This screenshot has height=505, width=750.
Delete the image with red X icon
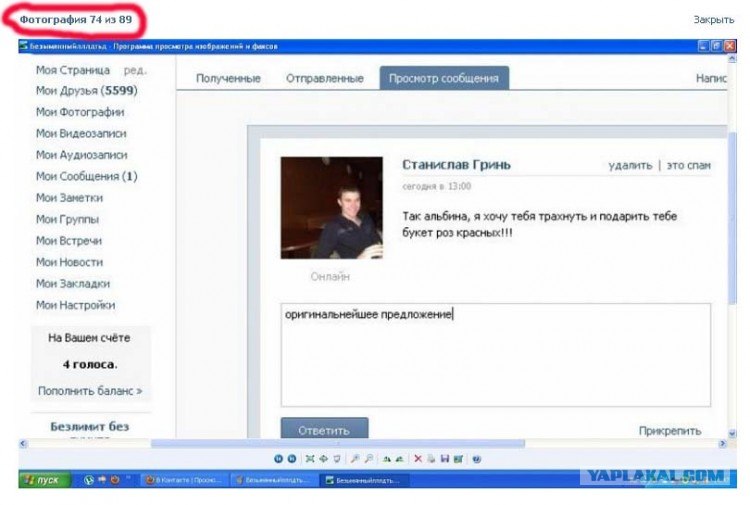click(417, 459)
